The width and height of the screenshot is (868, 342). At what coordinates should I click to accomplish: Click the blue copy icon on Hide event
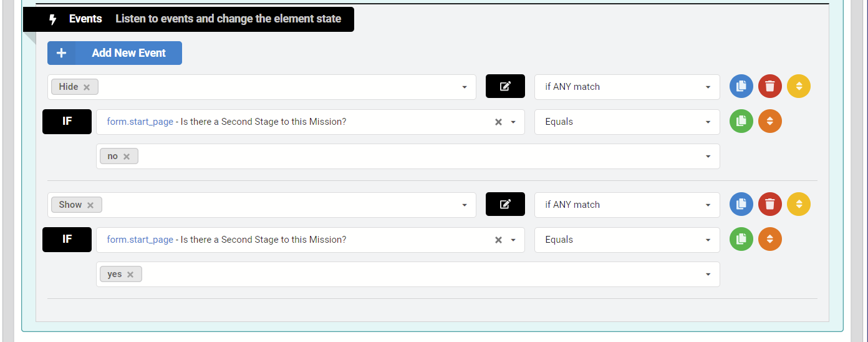(741, 86)
